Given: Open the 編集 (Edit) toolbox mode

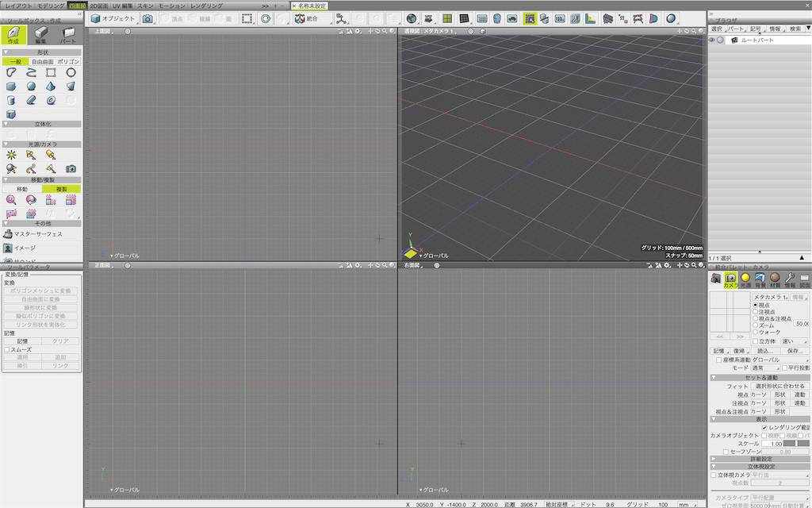Looking at the screenshot, I should click(41, 35).
